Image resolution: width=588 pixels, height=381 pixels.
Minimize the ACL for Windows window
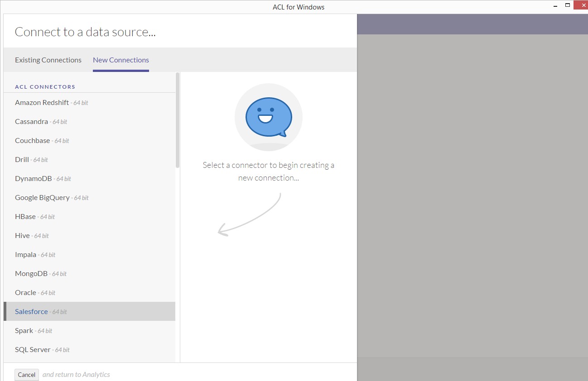click(555, 5)
